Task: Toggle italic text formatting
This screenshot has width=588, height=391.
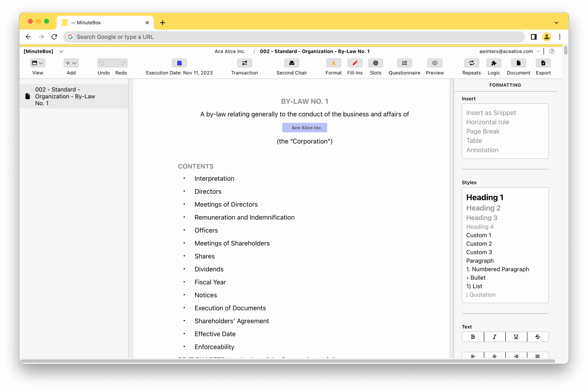Action: (x=494, y=337)
